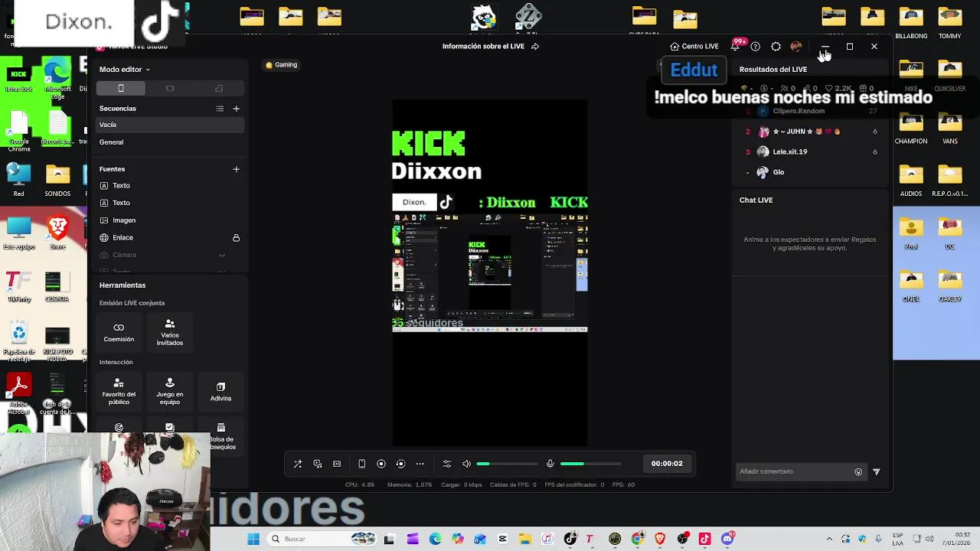
Task: Open the Brave desktop shortcut
Action: (x=57, y=233)
